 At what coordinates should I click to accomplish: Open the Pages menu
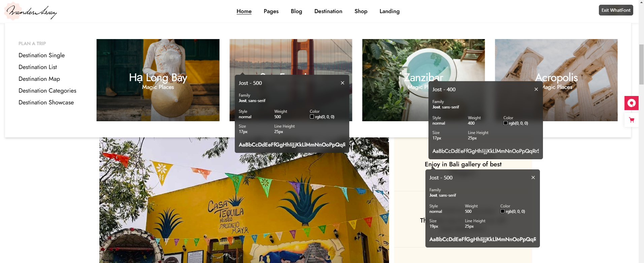tap(271, 11)
